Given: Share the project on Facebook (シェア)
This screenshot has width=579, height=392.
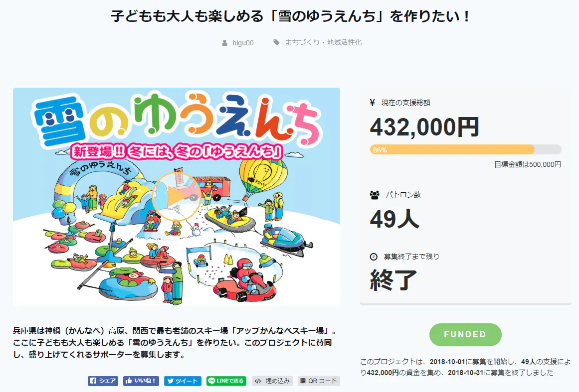Looking at the screenshot, I should 103,381.
